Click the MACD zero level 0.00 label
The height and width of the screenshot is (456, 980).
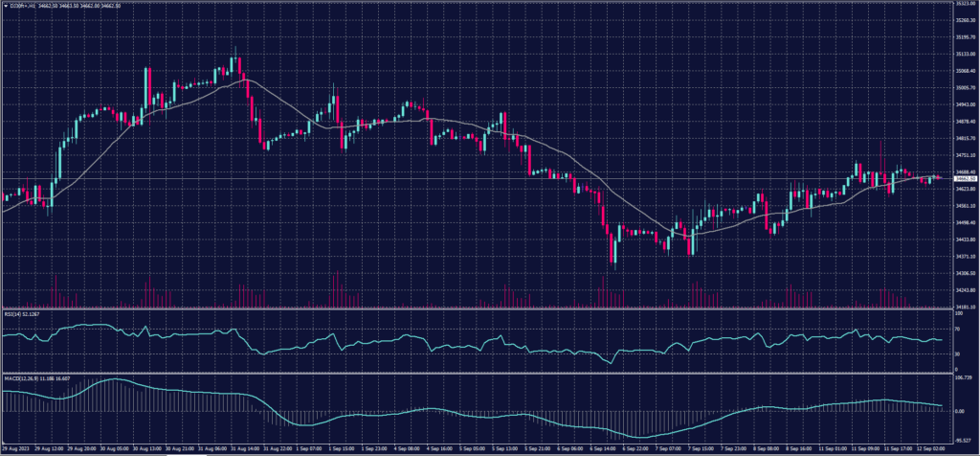[x=959, y=411]
